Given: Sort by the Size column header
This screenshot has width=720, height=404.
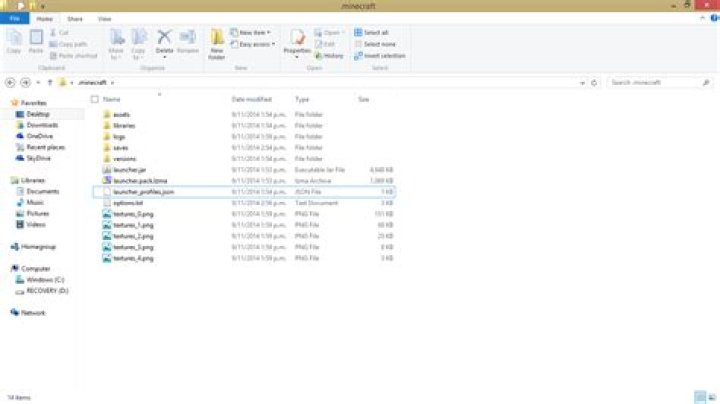Looking at the screenshot, I should [x=363, y=99].
